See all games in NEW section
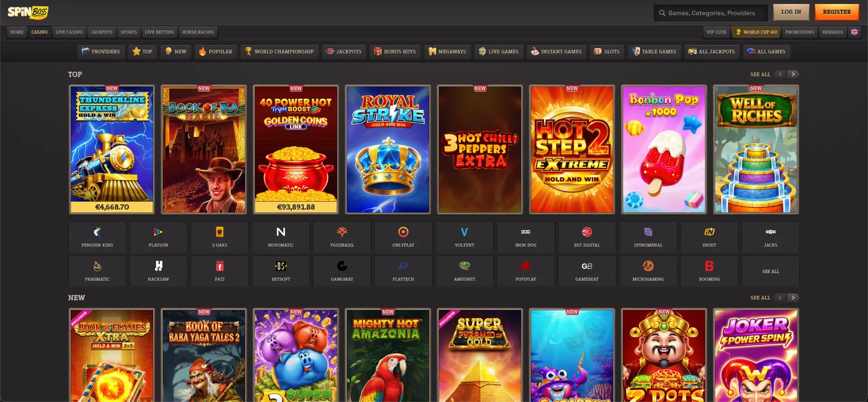The height and width of the screenshot is (402, 868). (x=760, y=298)
